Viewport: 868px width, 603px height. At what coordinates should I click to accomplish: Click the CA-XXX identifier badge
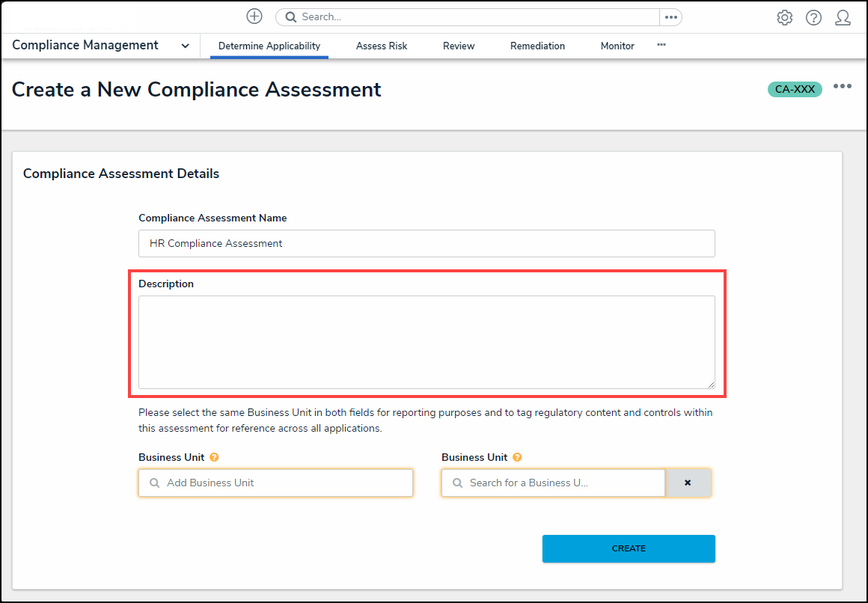(795, 89)
